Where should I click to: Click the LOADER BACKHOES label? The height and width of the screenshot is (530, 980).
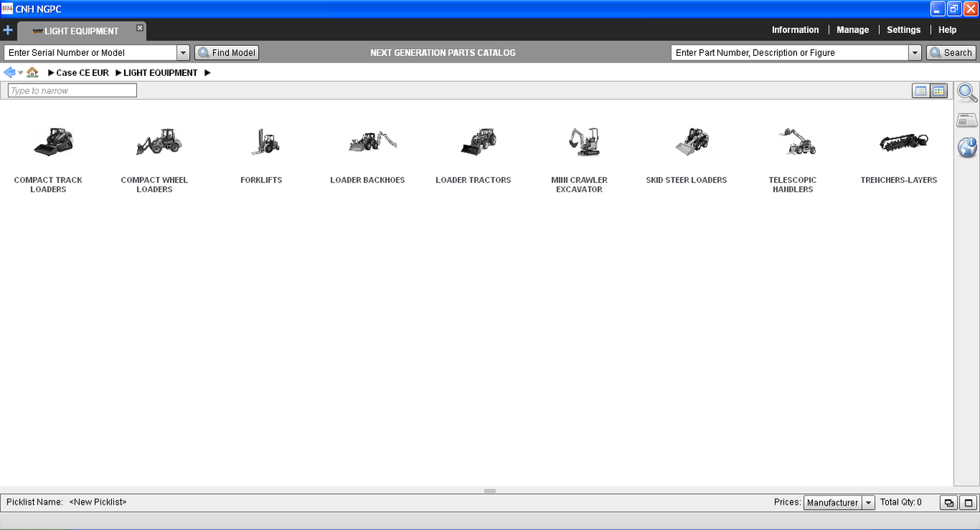367,180
